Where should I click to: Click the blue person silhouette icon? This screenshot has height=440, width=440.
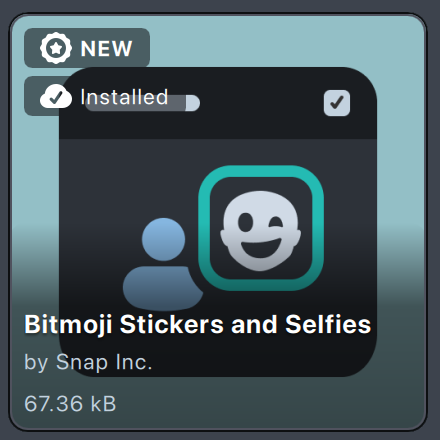click(x=163, y=264)
